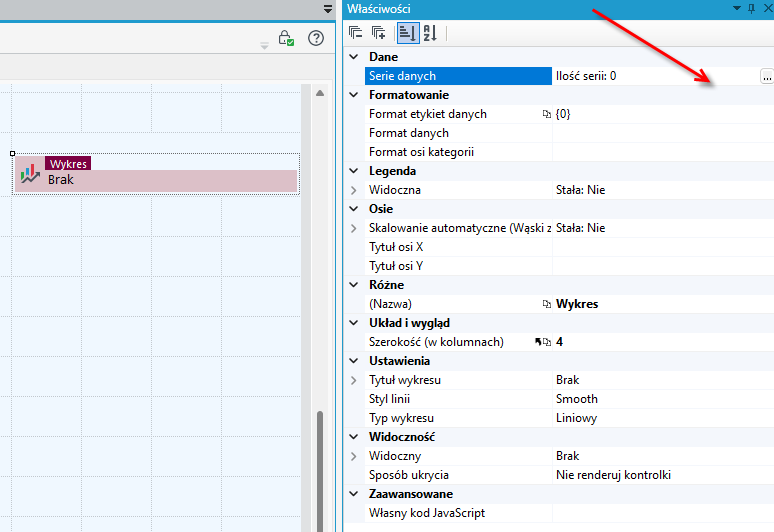The image size is (774, 532).
Task: Select the Wykres chart icon on canvas
Action: [x=30, y=174]
